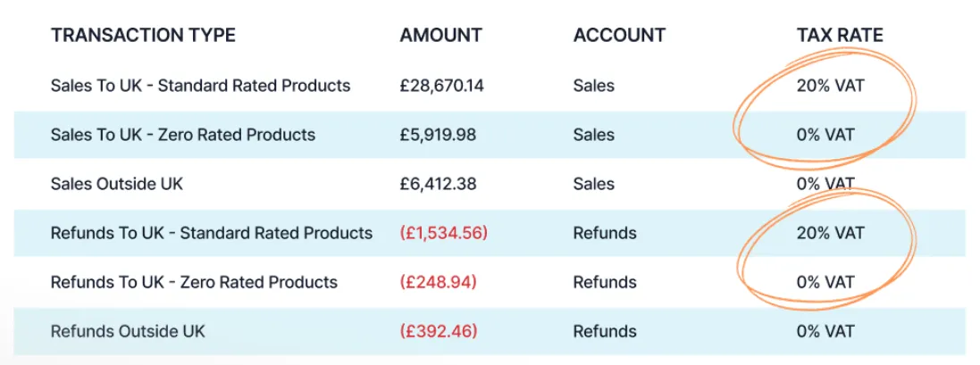
Task: Click 20% VAT in the standard rated sales row
Action: coord(830,86)
